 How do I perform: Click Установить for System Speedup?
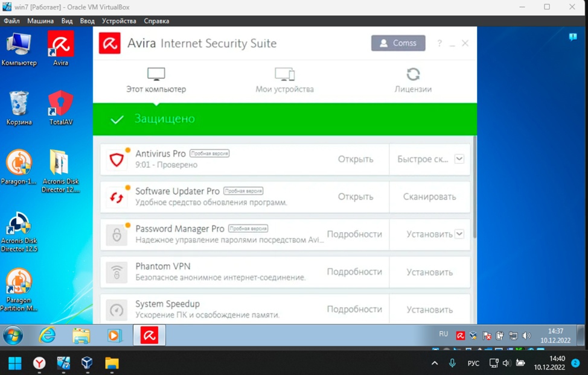click(x=430, y=310)
